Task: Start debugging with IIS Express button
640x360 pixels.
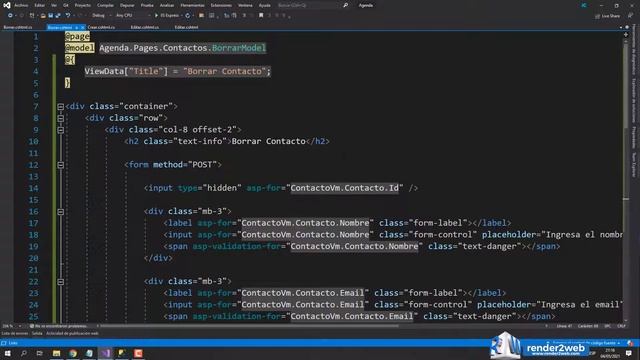Action: coord(167,16)
